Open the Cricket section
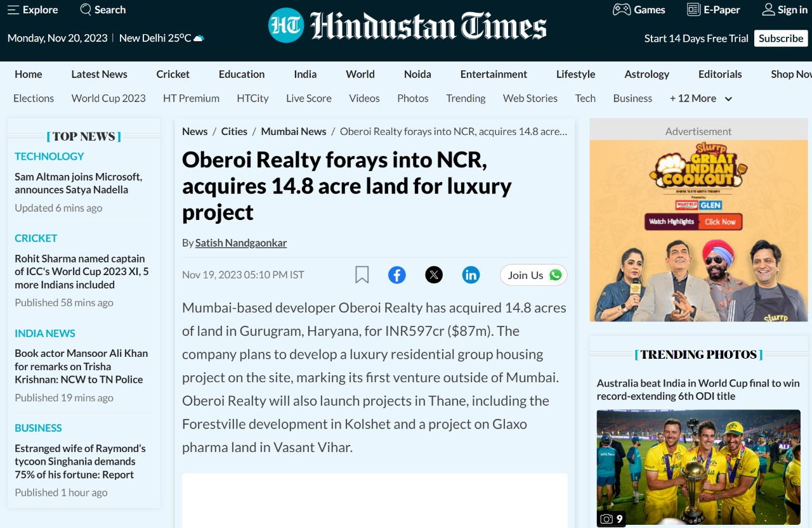812x528 pixels. click(173, 74)
